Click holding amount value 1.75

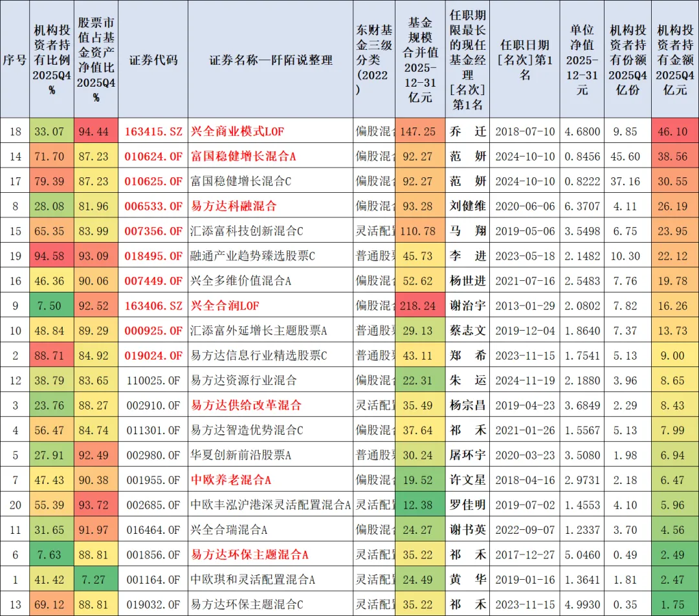[672, 604]
